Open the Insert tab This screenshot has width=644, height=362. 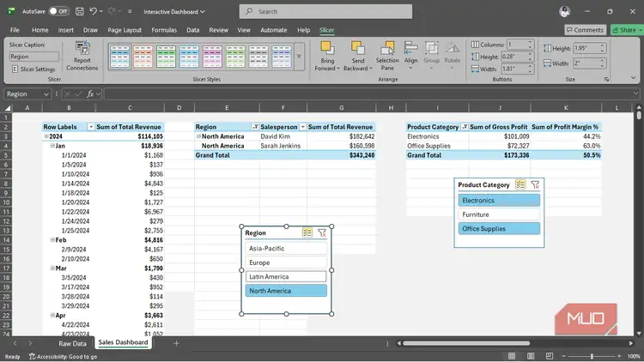coord(66,30)
